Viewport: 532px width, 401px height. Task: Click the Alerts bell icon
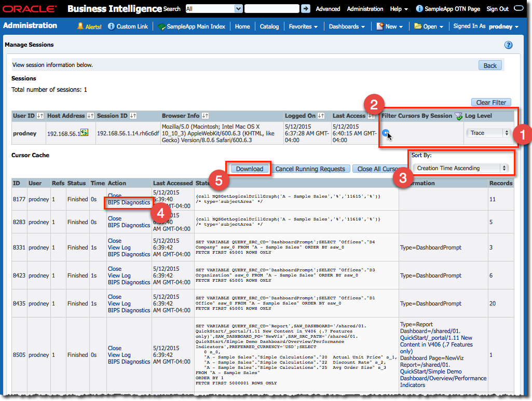[80, 26]
